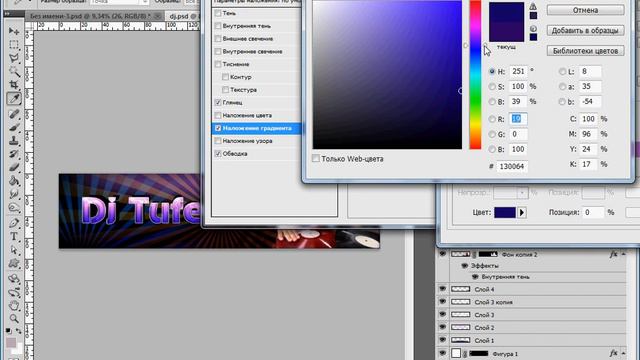Click the fx icon on Фигура 1 layer
640x360 pixels.
pos(613,353)
